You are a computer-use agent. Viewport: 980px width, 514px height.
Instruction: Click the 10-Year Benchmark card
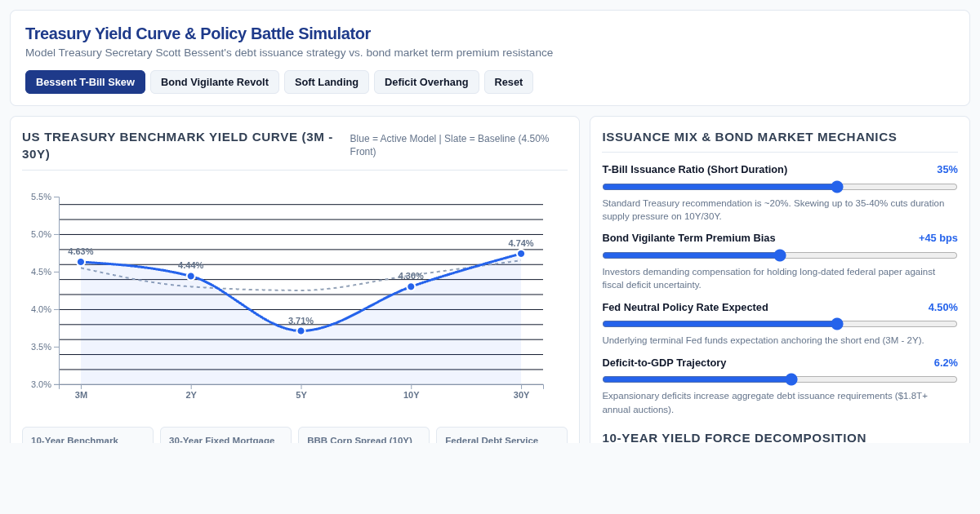[x=87, y=435]
